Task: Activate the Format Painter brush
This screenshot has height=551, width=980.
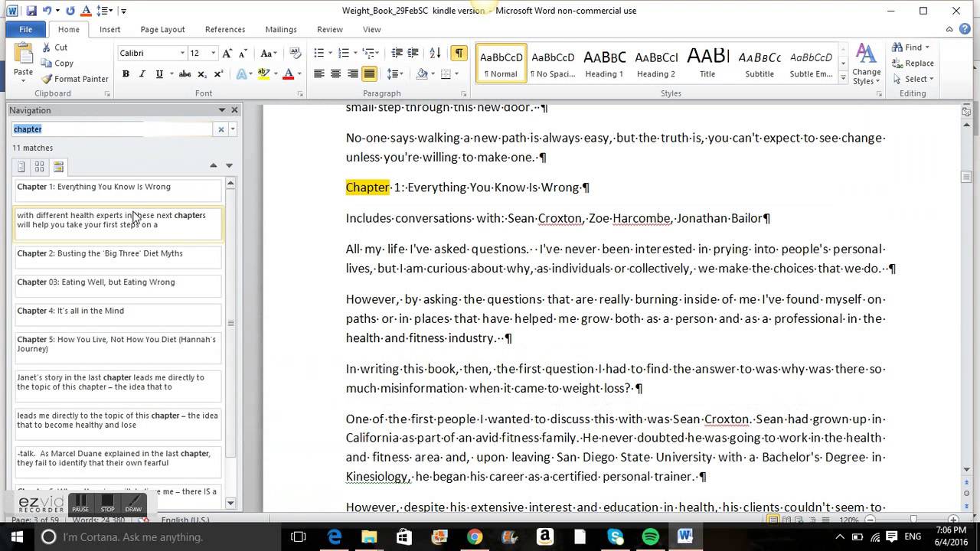Action: point(47,79)
